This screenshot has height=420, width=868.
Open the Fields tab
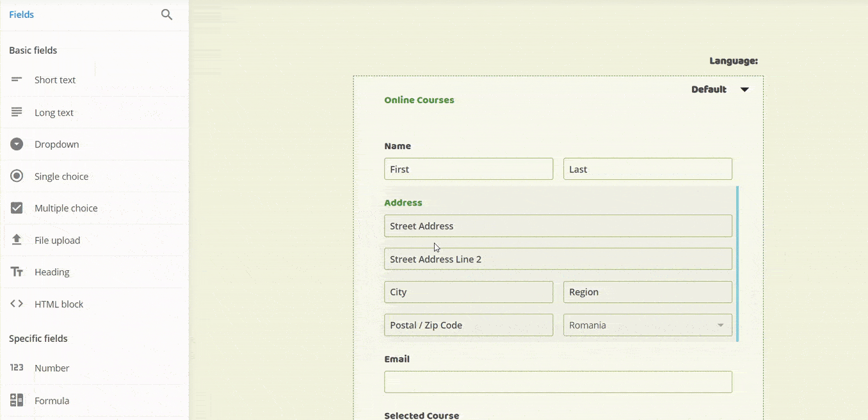point(21,15)
